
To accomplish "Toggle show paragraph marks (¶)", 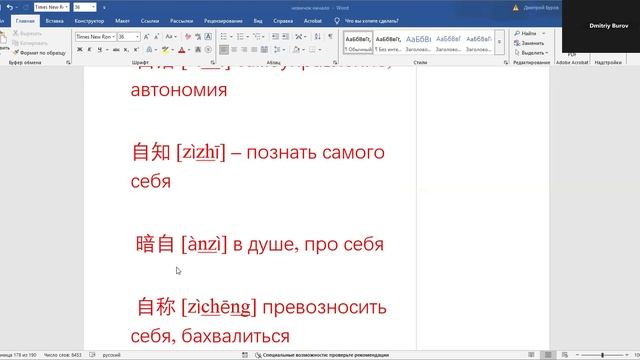I will [330, 37].
